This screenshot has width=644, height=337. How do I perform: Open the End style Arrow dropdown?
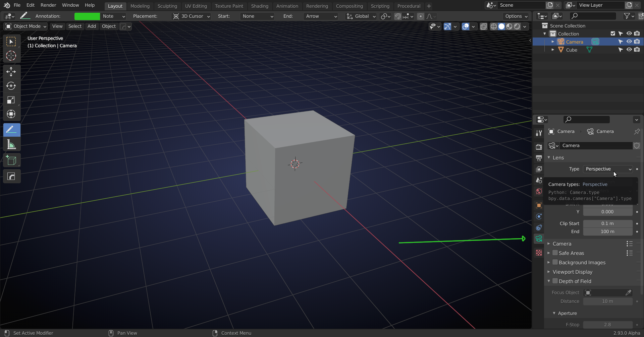(x=321, y=16)
